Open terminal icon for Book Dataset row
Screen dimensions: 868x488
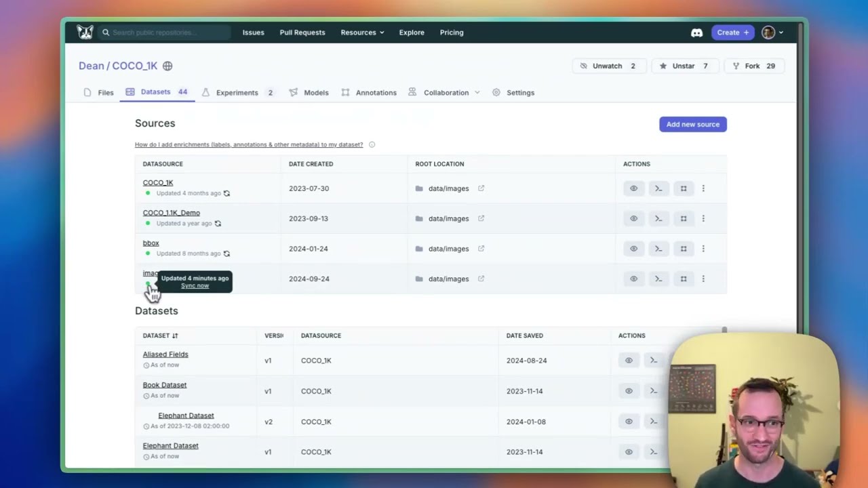point(654,391)
